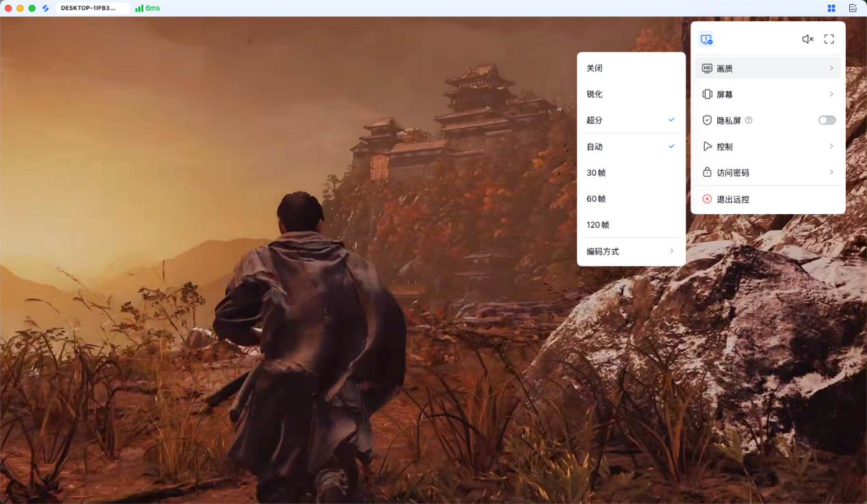
Task: Select 关闭 to turn off enhancement
Action: click(631, 68)
